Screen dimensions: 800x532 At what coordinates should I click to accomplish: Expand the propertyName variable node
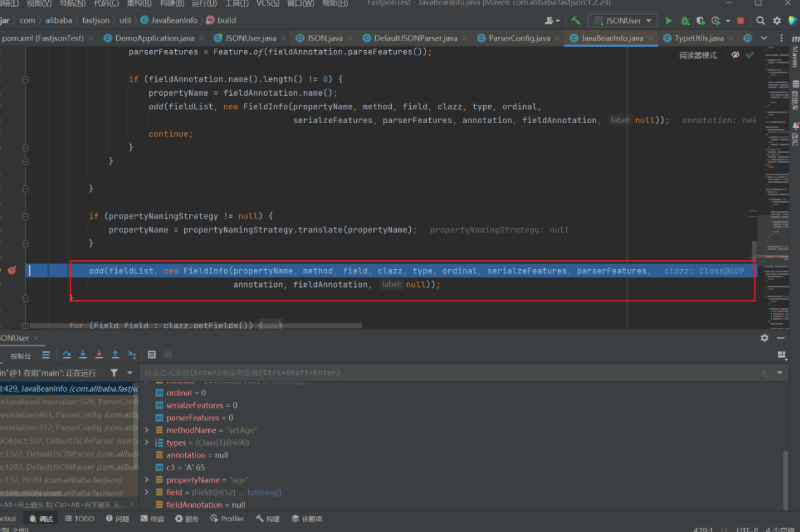pos(147,480)
